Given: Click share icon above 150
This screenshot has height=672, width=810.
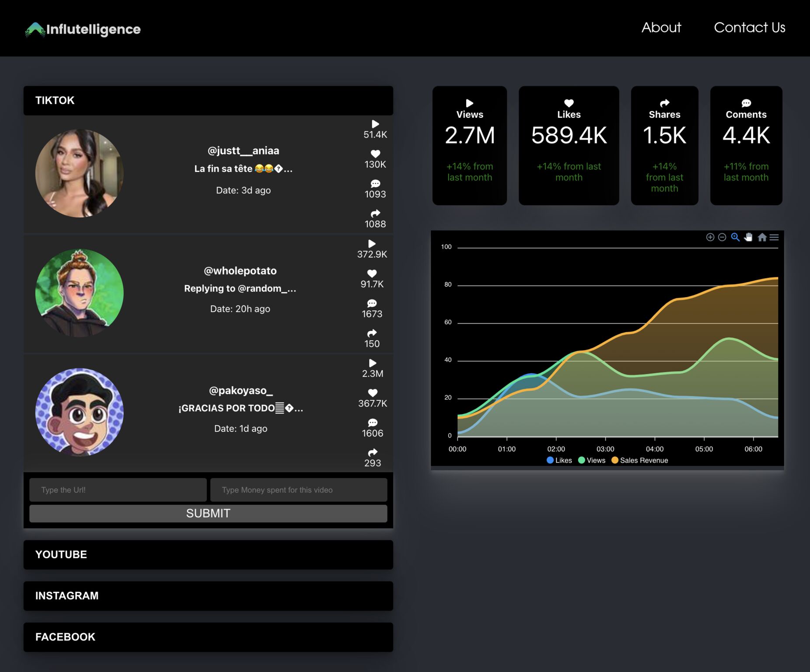Looking at the screenshot, I should [372, 333].
